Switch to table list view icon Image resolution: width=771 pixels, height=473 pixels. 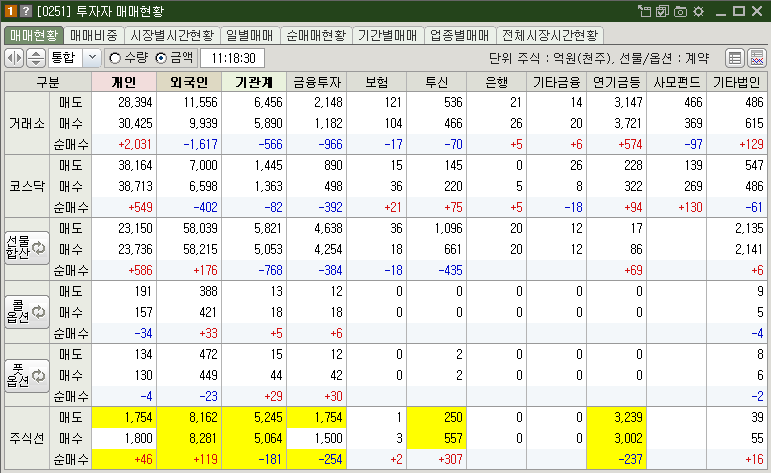pos(735,58)
